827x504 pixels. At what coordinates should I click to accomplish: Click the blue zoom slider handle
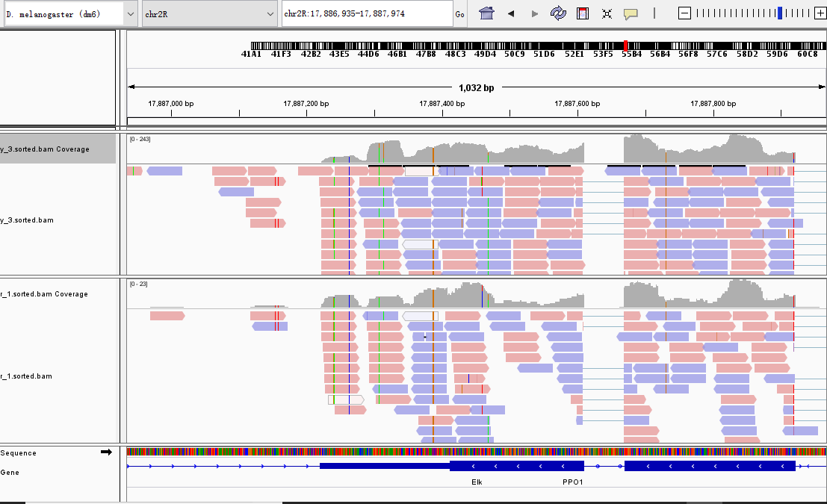click(780, 13)
